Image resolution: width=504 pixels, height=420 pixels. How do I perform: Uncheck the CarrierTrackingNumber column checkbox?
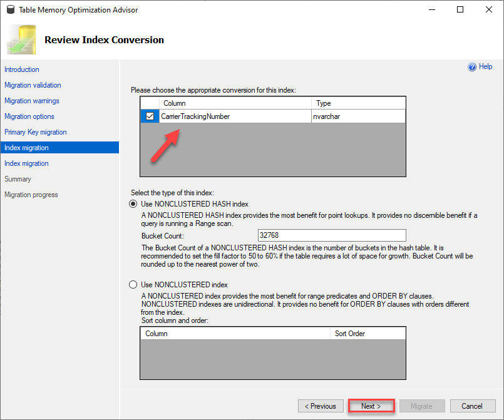150,116
